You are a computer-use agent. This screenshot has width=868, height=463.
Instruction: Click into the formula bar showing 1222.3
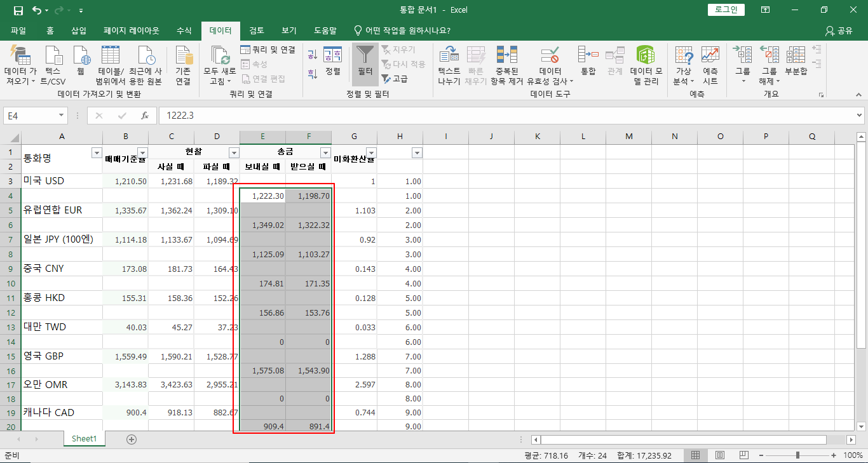[x=506, y=116]
